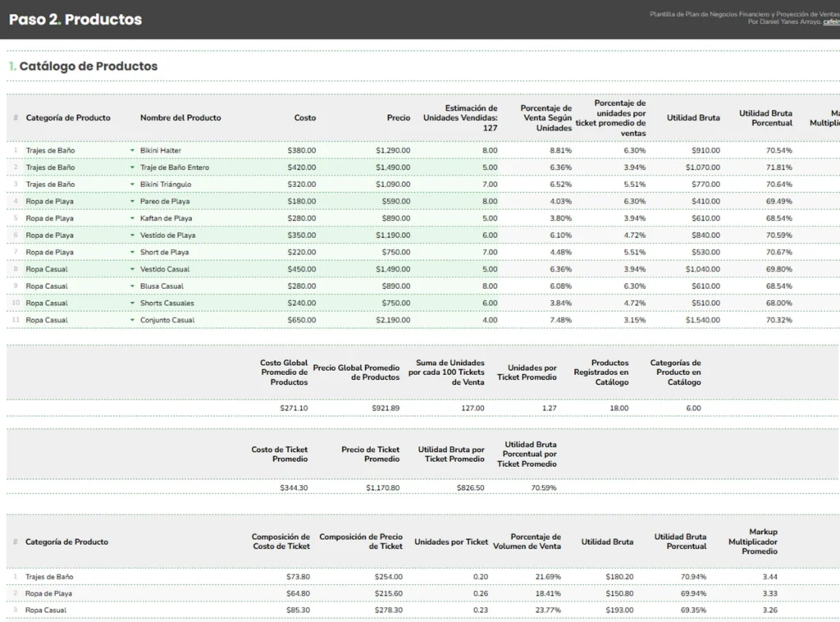
Task: Open category dropdown for Conjunto Casual row
Action: click(x=132, y=320)
